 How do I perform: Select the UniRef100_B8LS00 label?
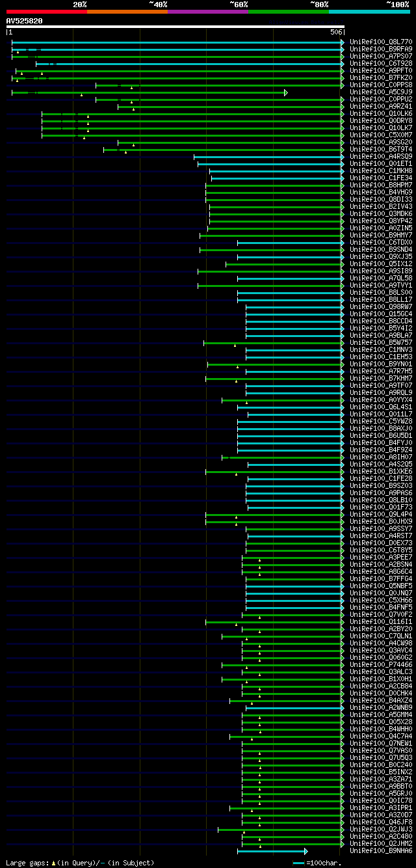pos(381,293)
